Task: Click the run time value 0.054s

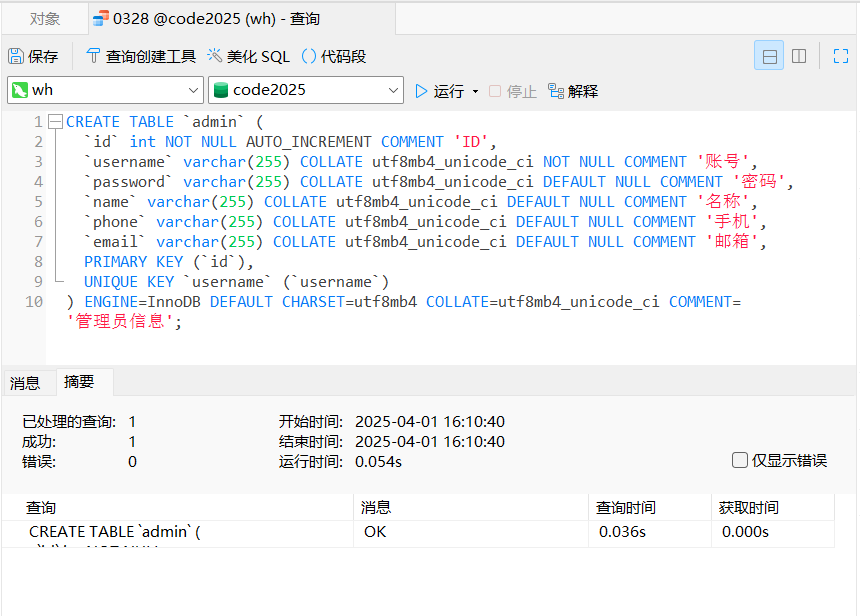Action: click(x=378, y=461)
